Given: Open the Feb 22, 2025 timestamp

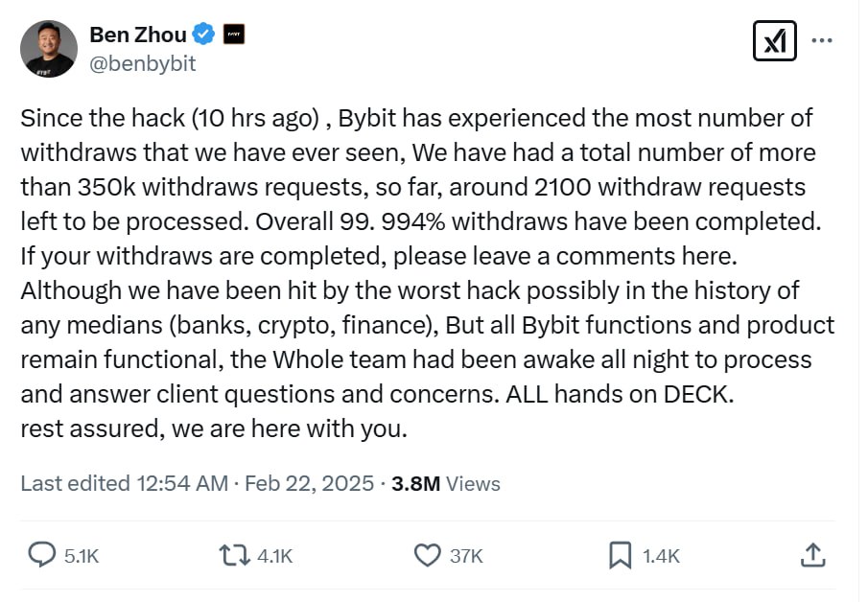Looking at the screenshot, I should (309, 483).
